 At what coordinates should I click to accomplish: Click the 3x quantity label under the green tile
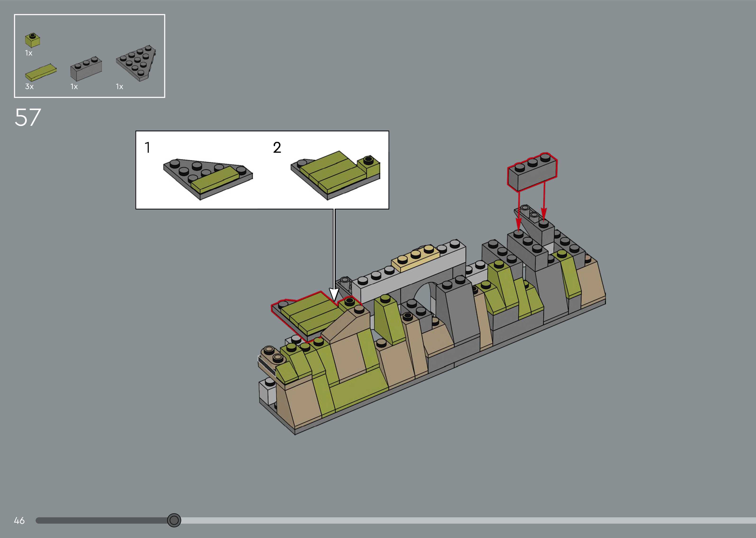pos(29,87)
